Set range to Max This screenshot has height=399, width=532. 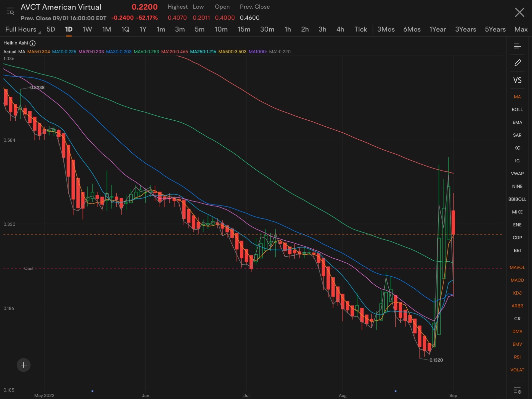click(521, 29)
